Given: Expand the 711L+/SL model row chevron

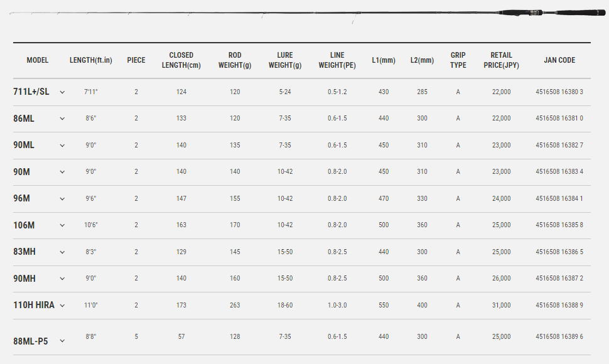Looking at the screenshot, I should (62, 92).
